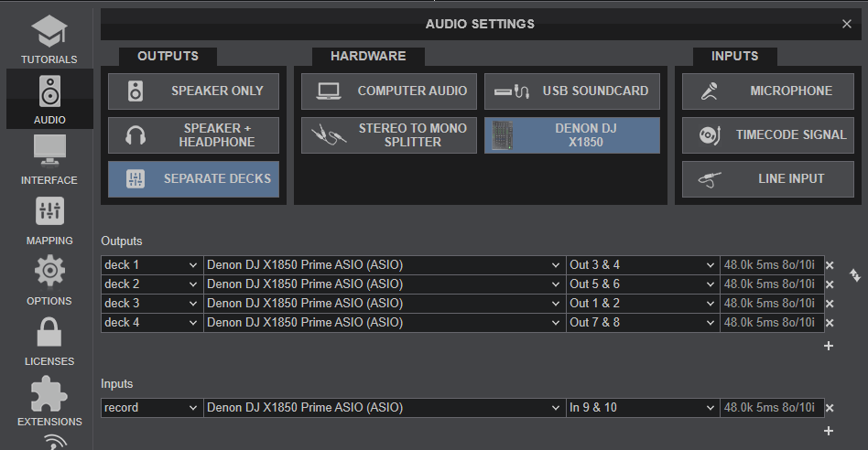Choose the Denon DJ X1850 hardware
Viewport: 868px width, 450px height.
tap(571, 135)
